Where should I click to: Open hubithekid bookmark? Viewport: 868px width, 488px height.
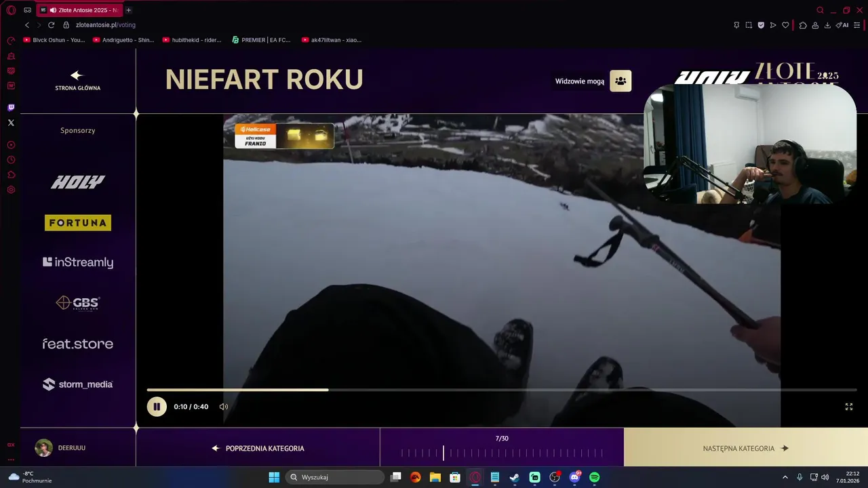(x=192, y=40)
